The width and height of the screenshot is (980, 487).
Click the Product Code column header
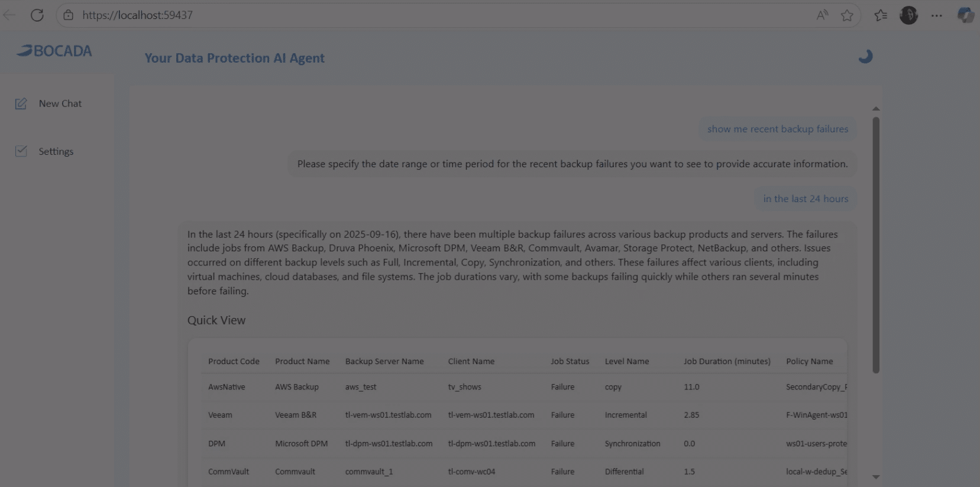coord(234,361)
